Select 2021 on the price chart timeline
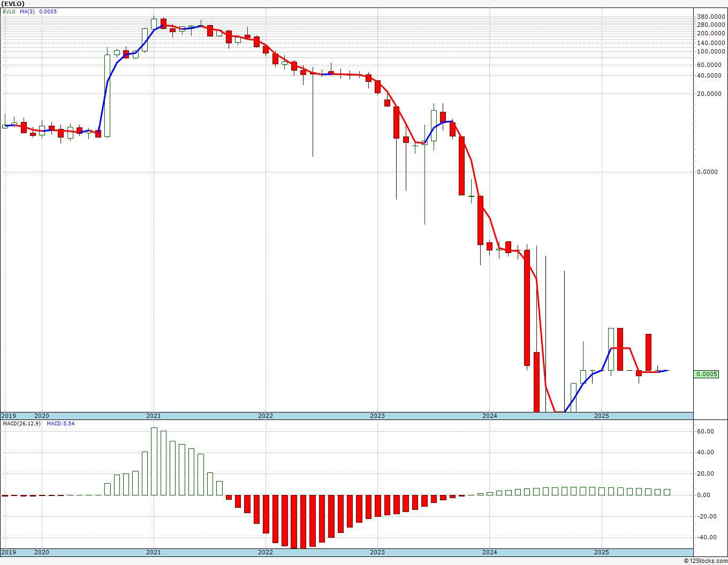Screen dimensions: 728x565 (154, 416)
